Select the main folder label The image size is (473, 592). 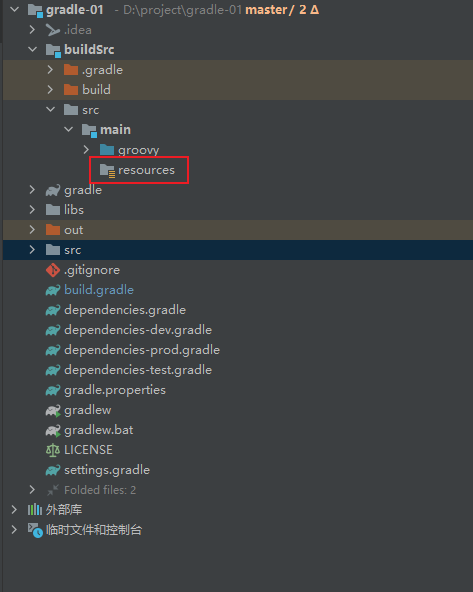pyautogui.click(x=116, y=130)
